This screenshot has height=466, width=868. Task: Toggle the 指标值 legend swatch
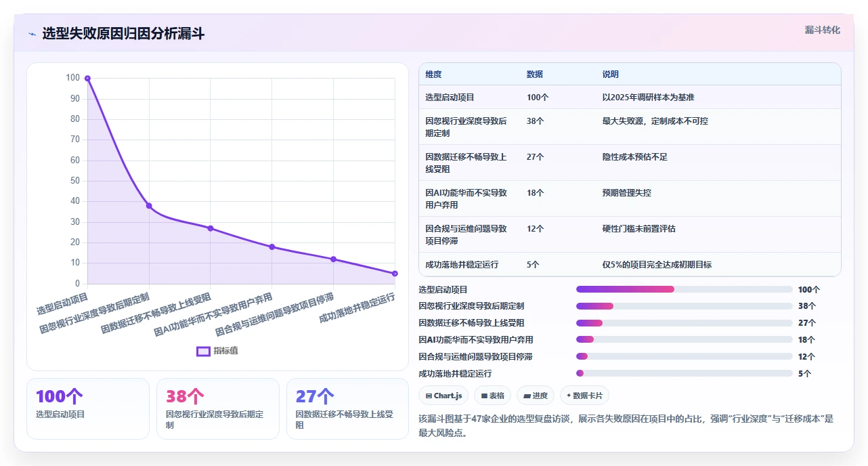pyautogui.click(x=203, y=351)
